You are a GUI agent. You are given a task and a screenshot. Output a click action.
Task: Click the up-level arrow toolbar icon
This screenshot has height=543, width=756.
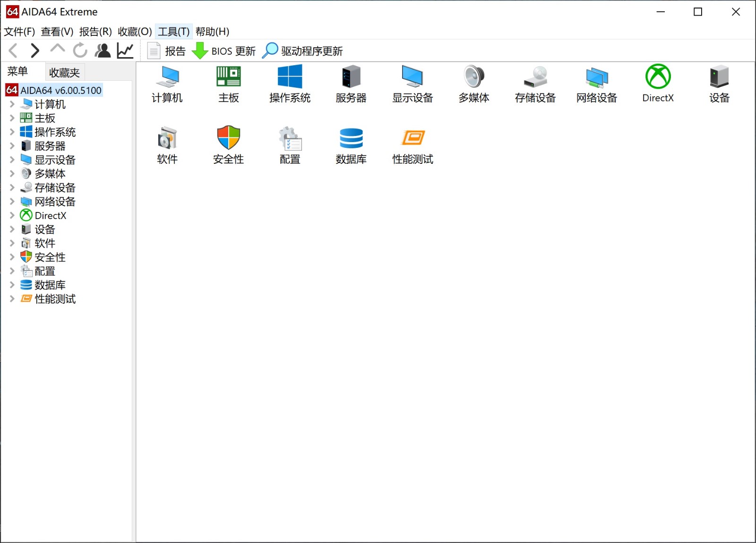point(57,48)
